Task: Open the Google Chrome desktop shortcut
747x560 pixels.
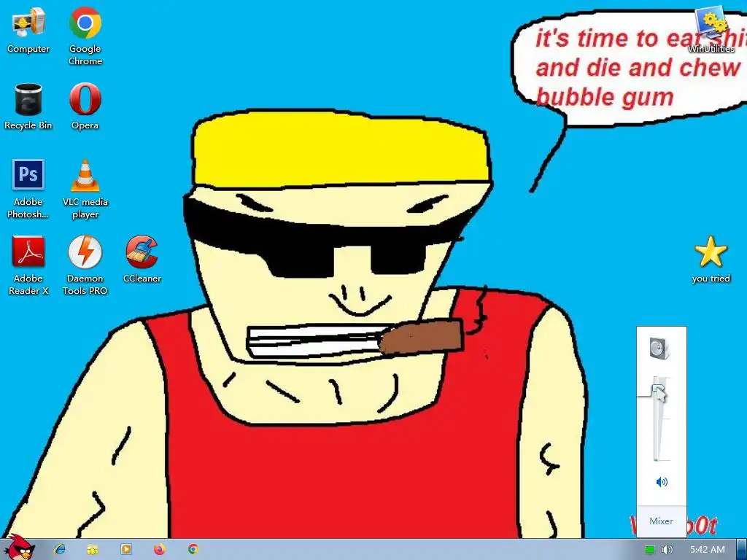Action: tap(85, 36)
